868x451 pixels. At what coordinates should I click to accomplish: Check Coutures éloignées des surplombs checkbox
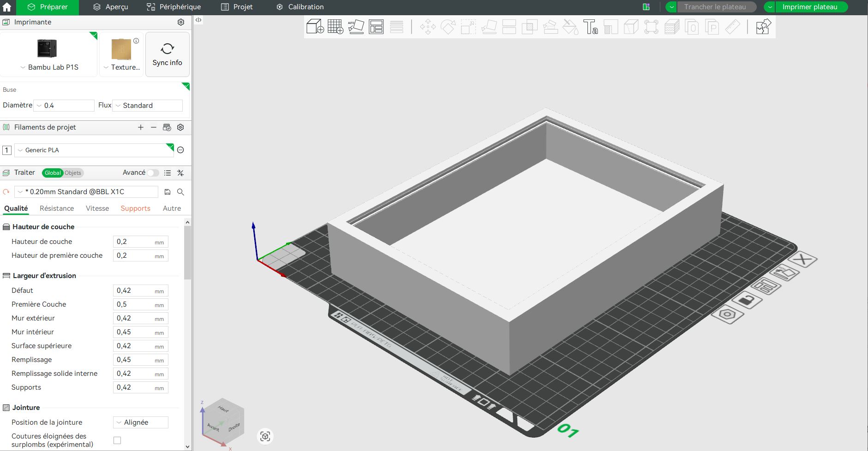coord(117,440)
